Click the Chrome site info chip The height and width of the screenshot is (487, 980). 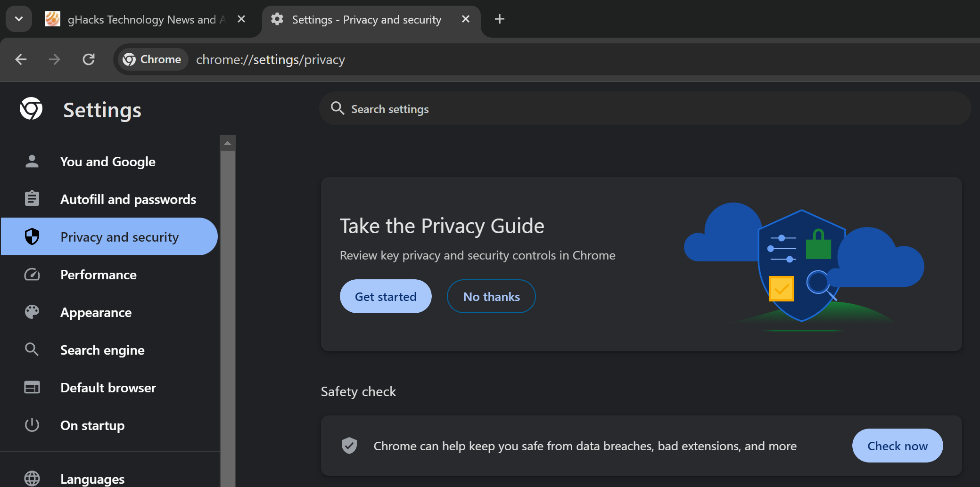click(152, 59)
